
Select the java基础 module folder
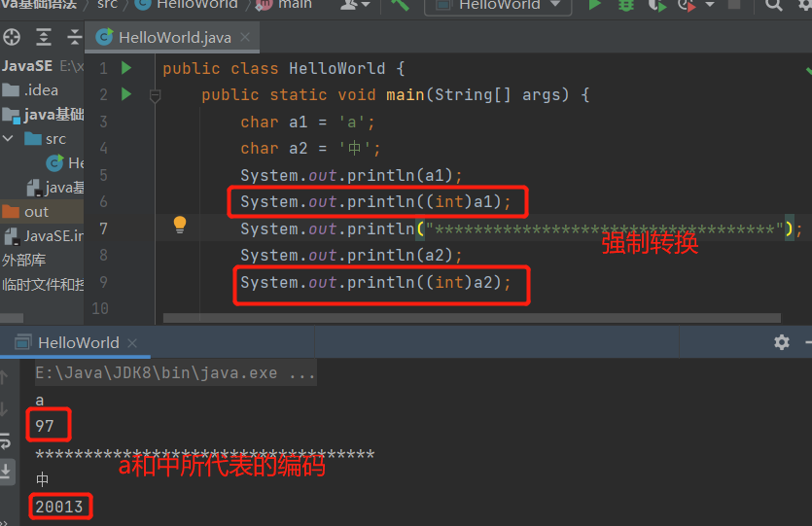click(x=42, y=115)
